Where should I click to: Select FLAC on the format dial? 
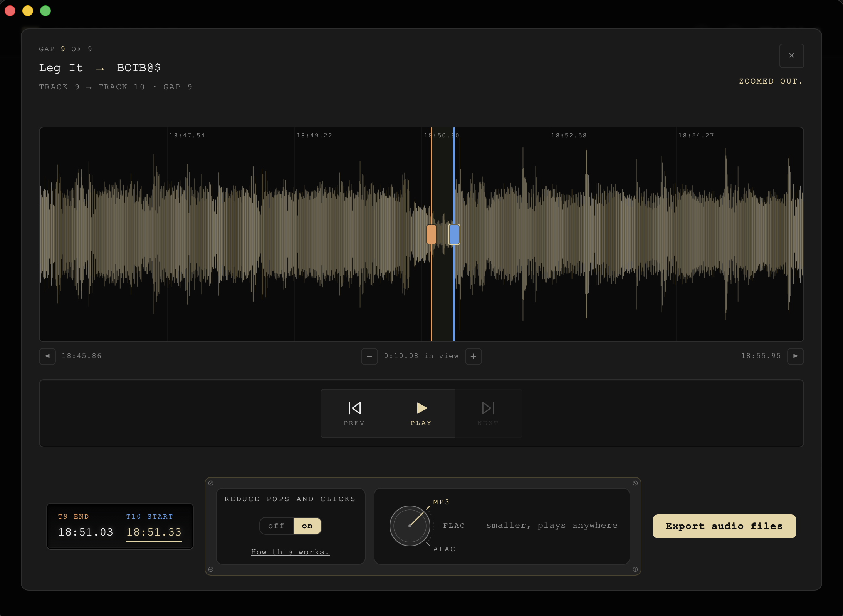point(454,526)
